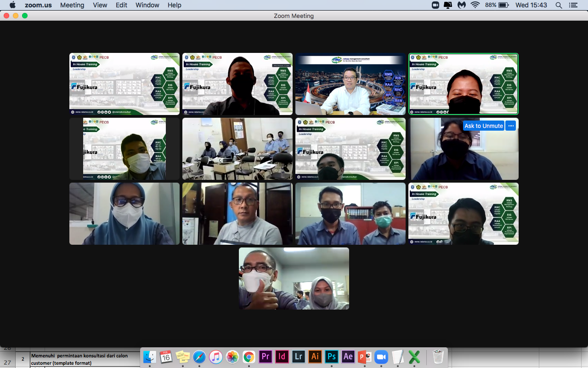This screenshot has width=588, height=368.
Task: Click the Zoom status icon in menu bar
Action: (435, 5)
